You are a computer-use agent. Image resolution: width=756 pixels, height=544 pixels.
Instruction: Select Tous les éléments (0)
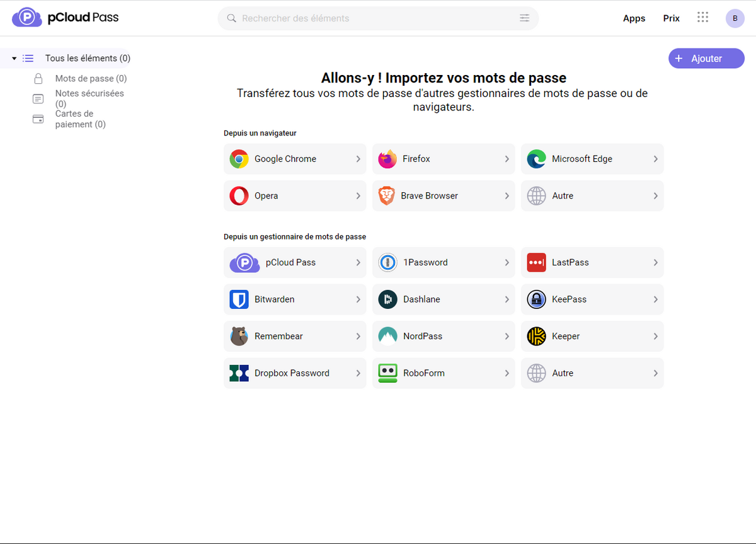click(x=88, y=58)
